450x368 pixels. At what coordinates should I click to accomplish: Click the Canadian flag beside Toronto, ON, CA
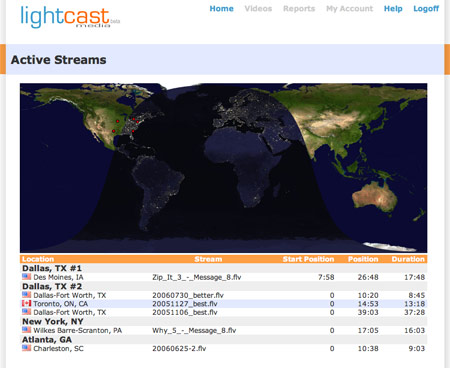[26, 303]
